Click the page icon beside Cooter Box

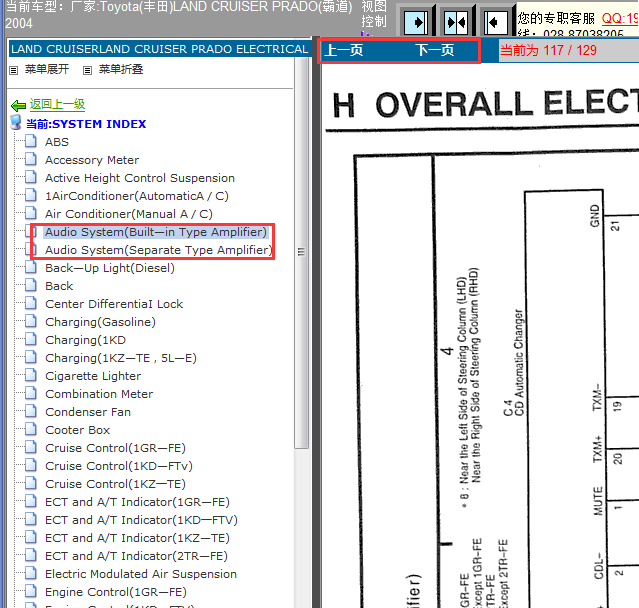[31, 429]
